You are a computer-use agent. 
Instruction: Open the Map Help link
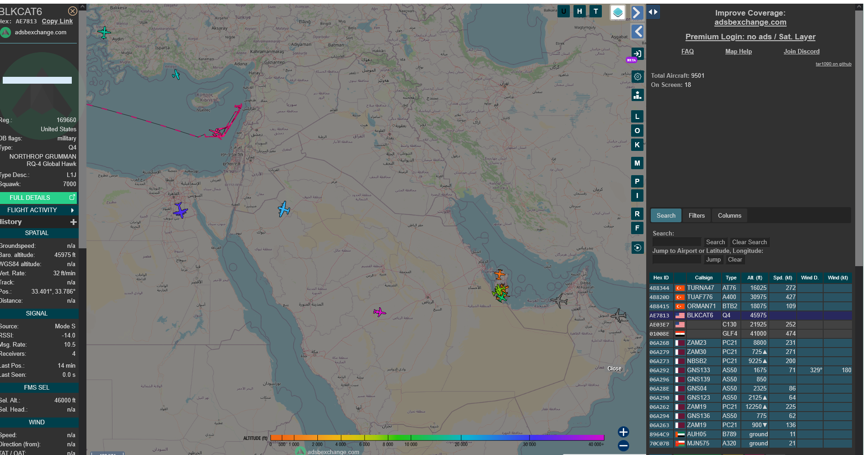pos(738,51)
